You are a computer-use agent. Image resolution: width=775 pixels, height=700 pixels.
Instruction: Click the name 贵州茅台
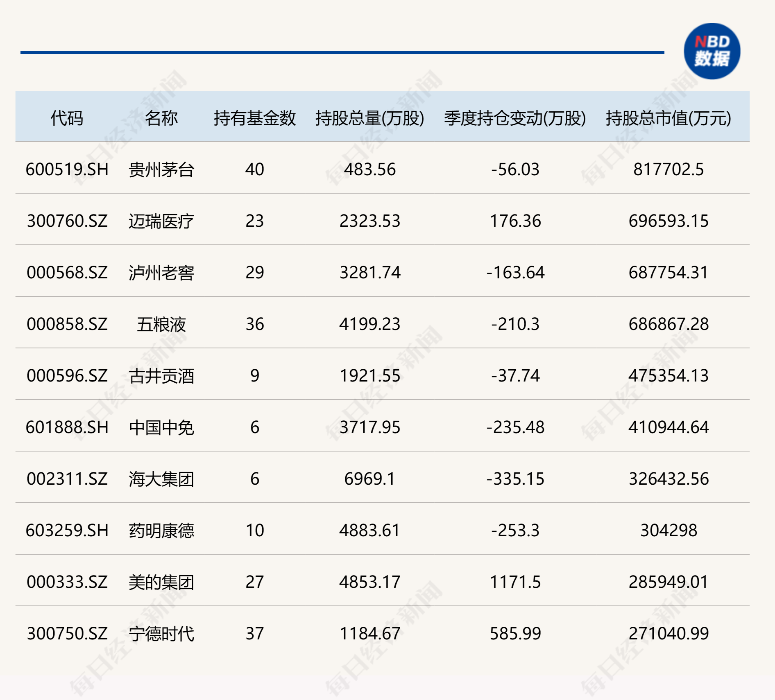pos(161,169)
